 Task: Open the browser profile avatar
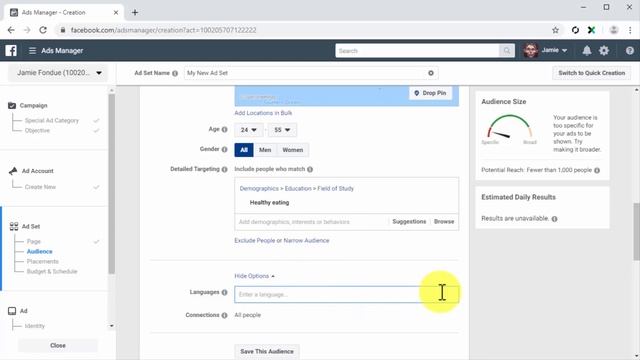coord(613,30)
